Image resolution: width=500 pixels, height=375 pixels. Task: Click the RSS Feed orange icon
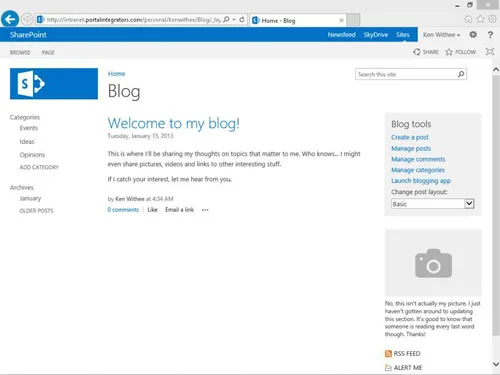tap(388, 354)
